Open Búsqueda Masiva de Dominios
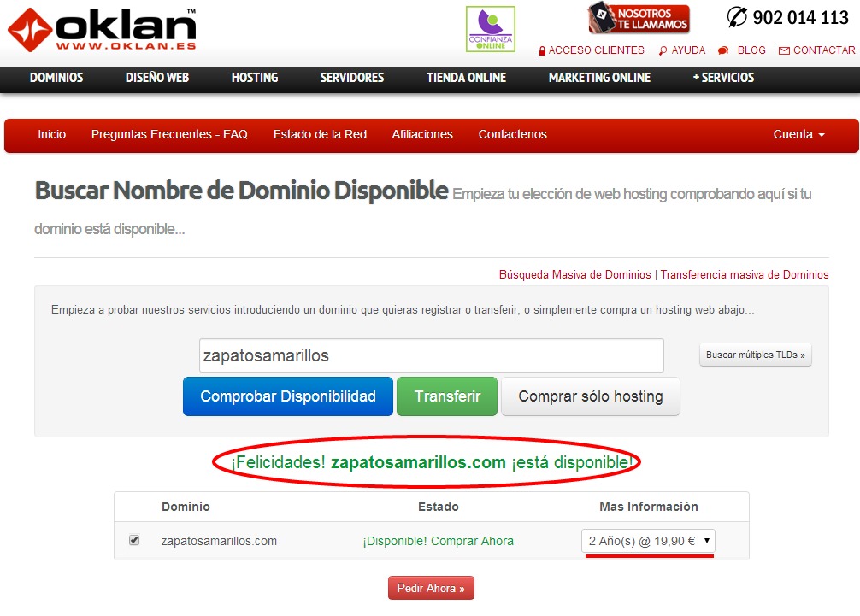The image size is (860, 616). 574,274
